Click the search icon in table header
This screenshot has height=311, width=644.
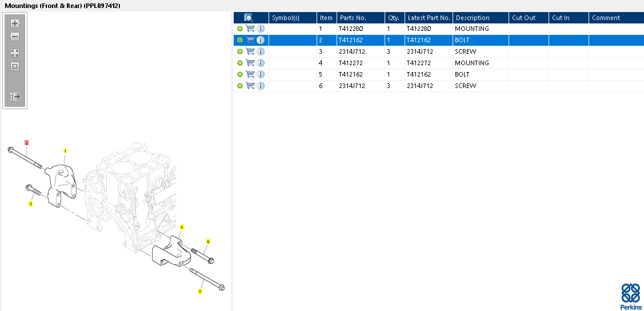[x=249, y=18]
